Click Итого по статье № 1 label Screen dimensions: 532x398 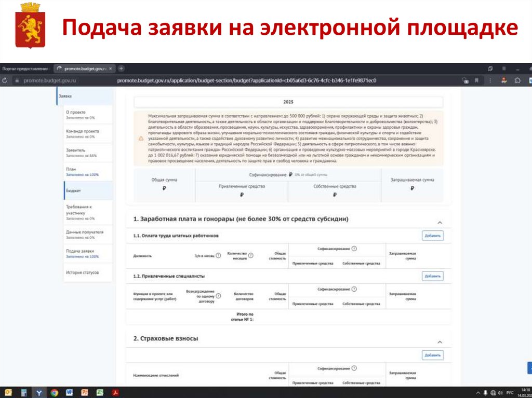click(242, 317)
